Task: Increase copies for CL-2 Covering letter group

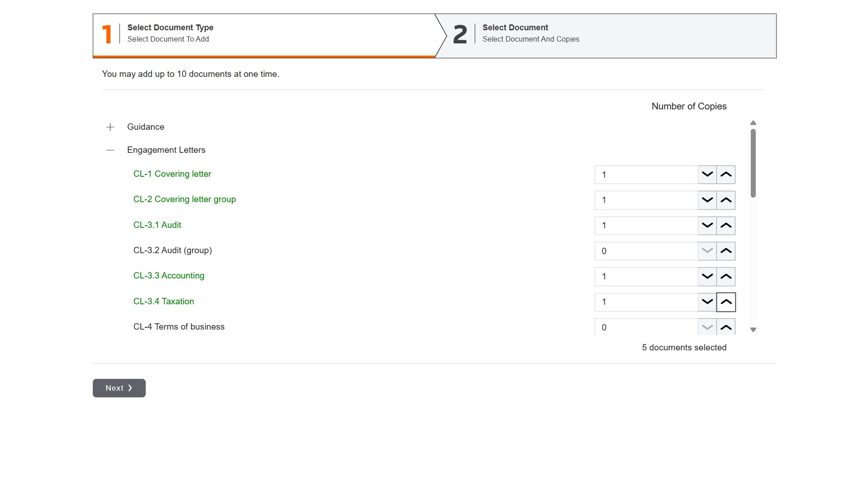Action: tap(725, 200)
